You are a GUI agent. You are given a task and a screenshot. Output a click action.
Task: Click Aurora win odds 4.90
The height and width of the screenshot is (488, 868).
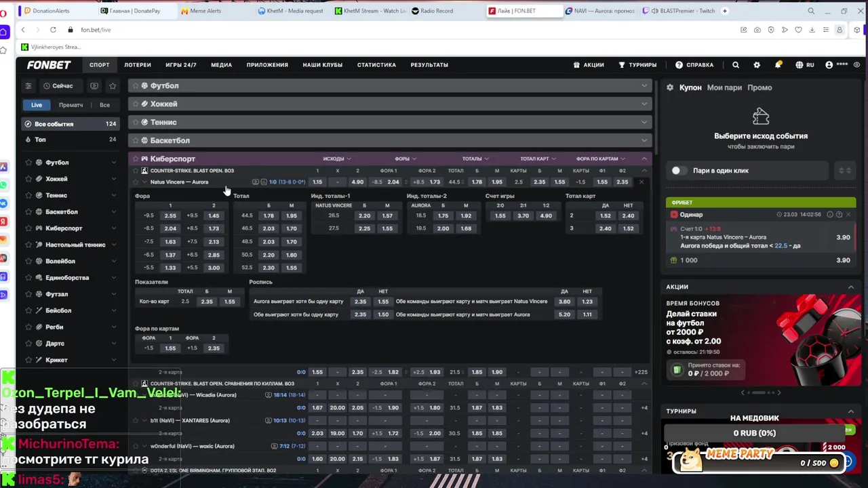[x=357, y=182]
